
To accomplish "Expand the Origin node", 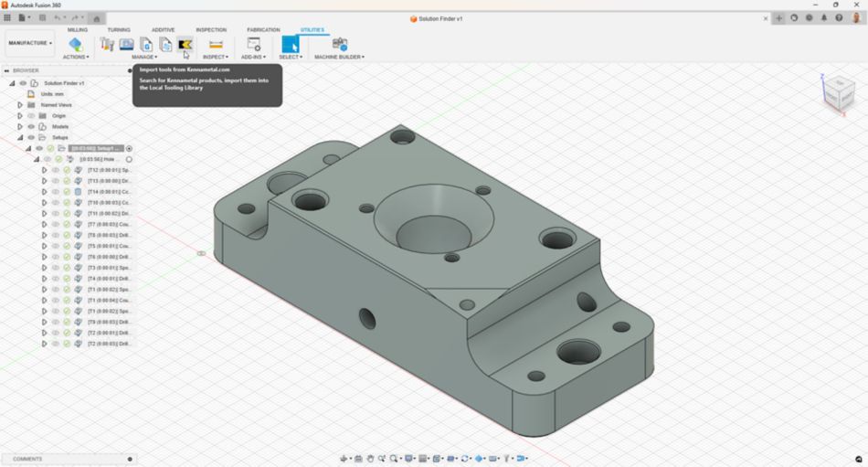I will click(20, 116).
